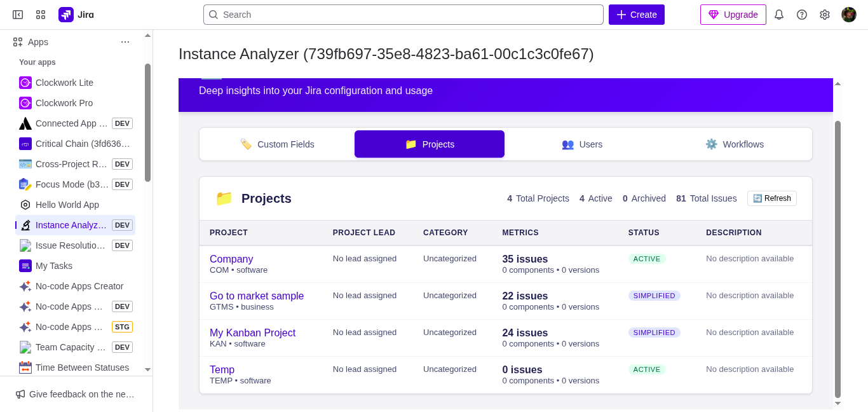Open the My Kanban Project link

[252, 333]
